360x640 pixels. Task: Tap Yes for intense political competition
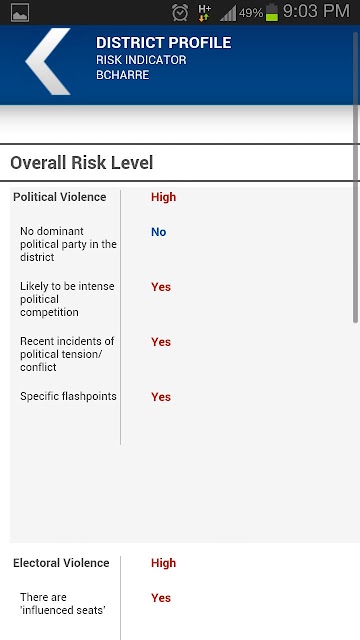161,287
